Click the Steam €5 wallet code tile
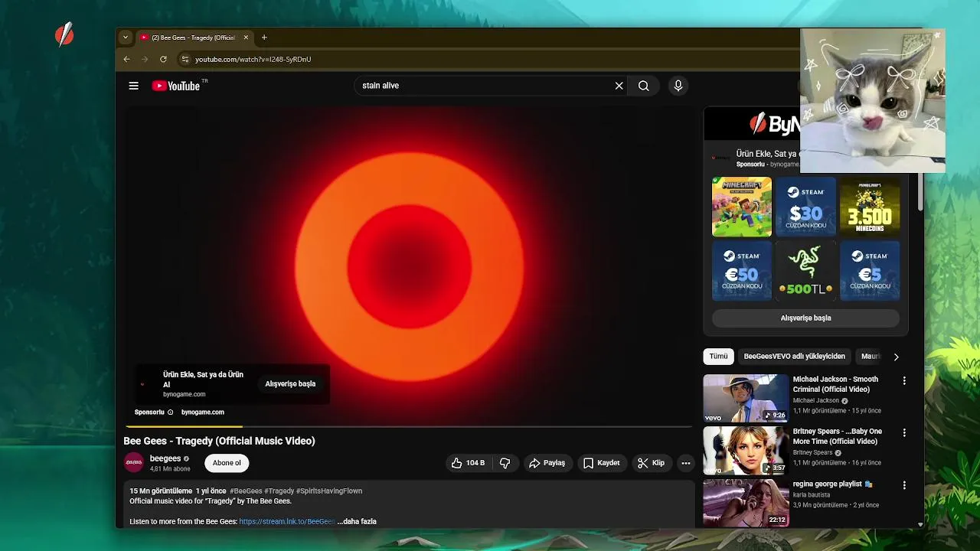This screenshot has height=551, width=980. (870, 271)
